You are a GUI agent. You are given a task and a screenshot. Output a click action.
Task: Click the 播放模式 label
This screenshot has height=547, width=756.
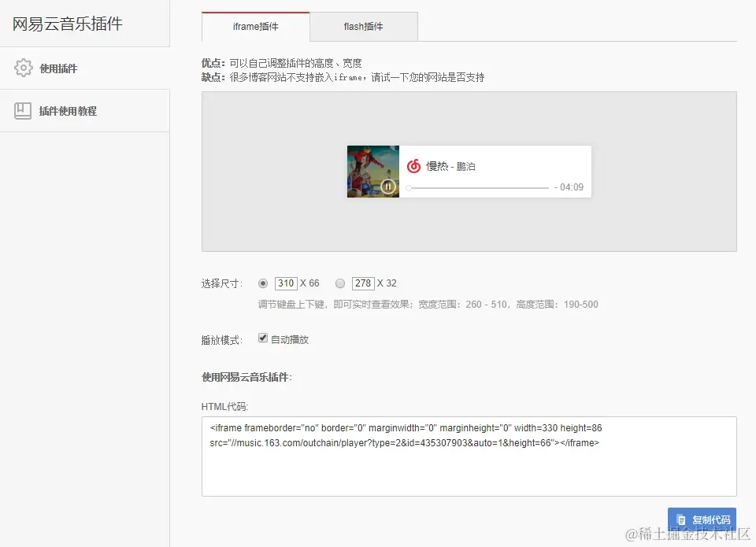222,340
